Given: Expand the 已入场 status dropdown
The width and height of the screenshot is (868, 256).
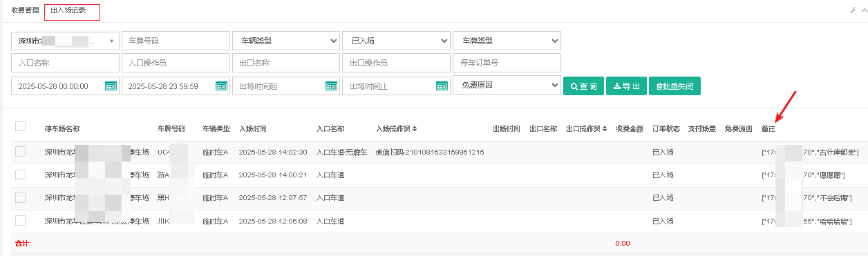Looking at the screenshot, I should (x=396, y=41).
